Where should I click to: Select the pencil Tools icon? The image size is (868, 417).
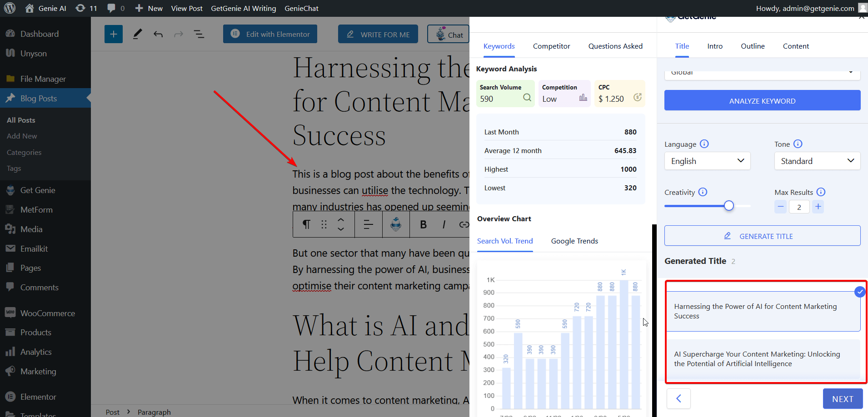point(137,34)
